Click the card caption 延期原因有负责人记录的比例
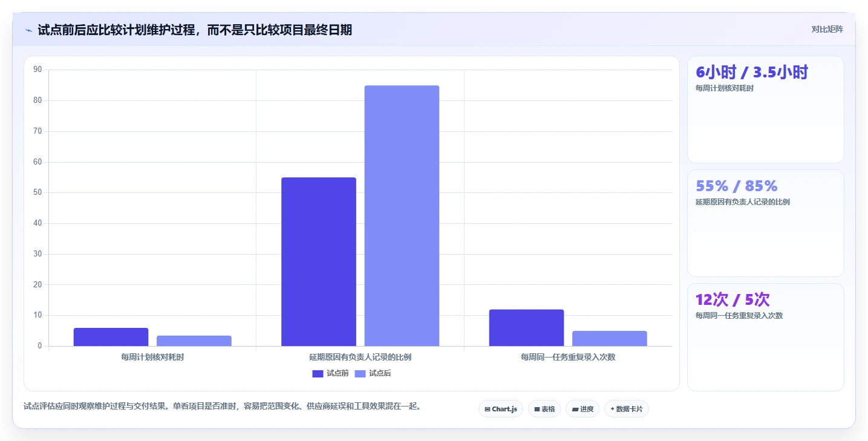 (x=743, y=202)
